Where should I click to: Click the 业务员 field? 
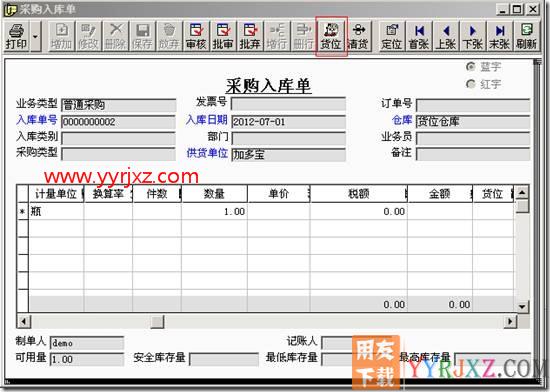(473, 138)
